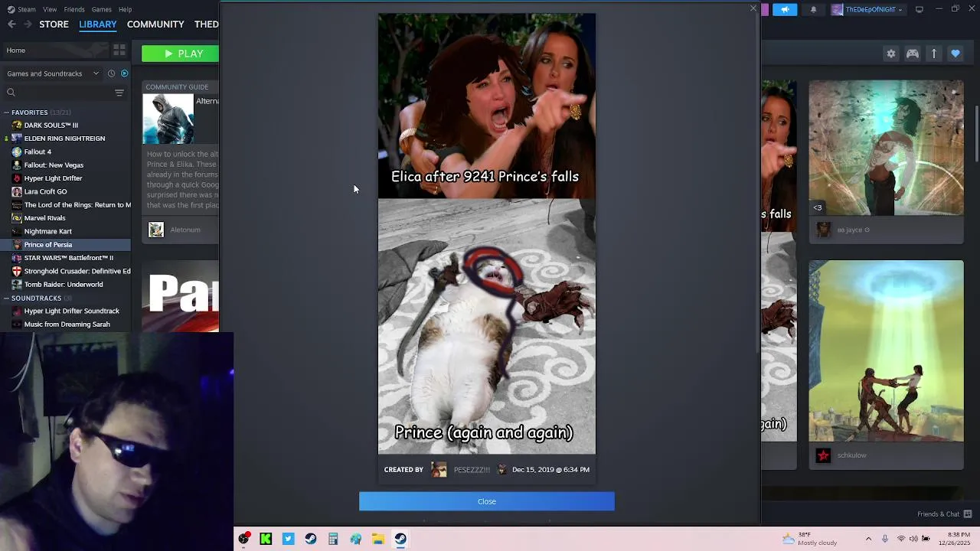Open green K app in taskbar

click(x=266, y=540)
